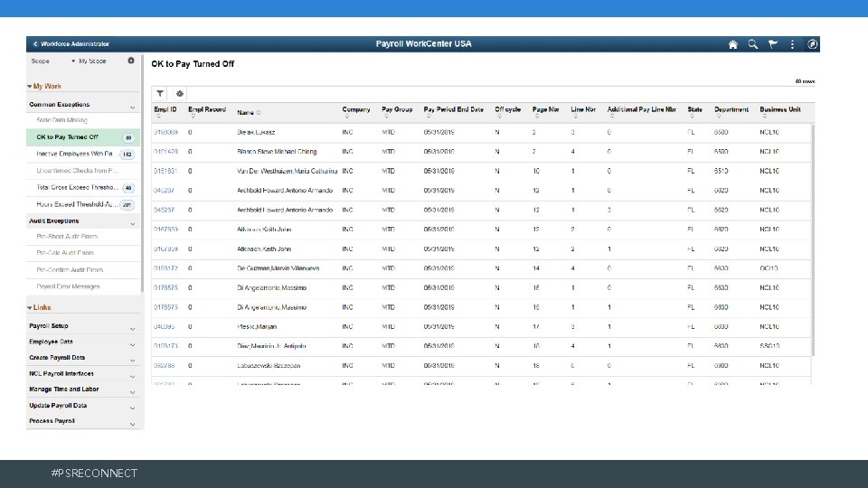Sort by State column header
The height and width of the screenshot is (488, 868).
tap(694, 110)
